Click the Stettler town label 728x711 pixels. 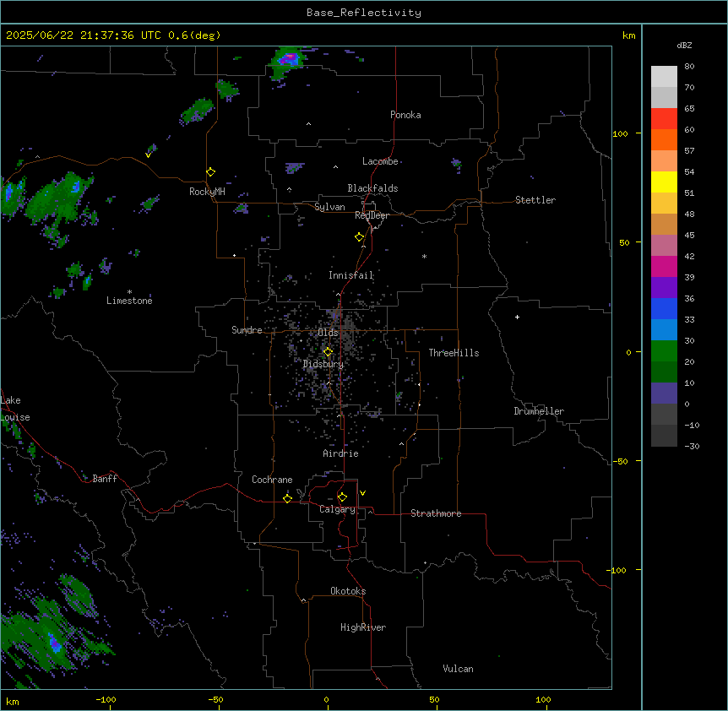pos(535,200)
